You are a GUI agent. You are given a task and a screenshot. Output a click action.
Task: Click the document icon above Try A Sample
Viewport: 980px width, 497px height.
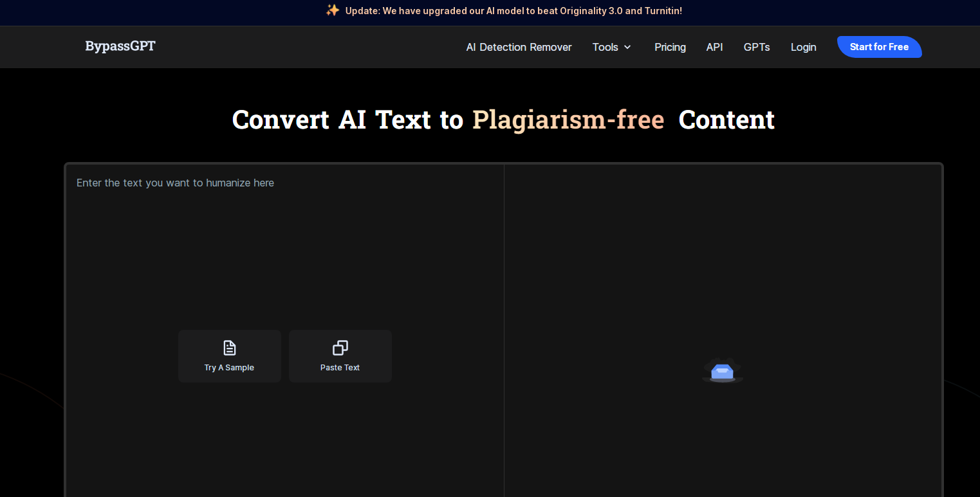coord(230,348)
